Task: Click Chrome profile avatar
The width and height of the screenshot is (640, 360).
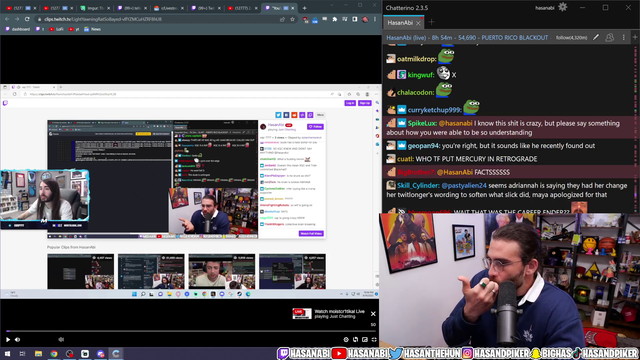Action: [365, 19]
